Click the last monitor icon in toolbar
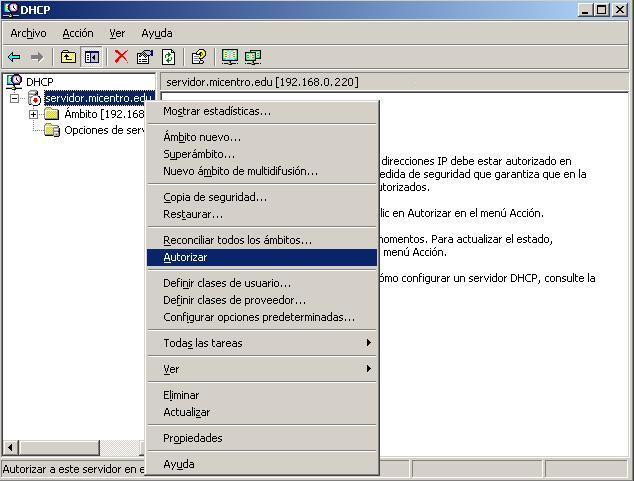The width and height of the screenshot is (634, 481). pyautogui.click(x=253, y=57)
